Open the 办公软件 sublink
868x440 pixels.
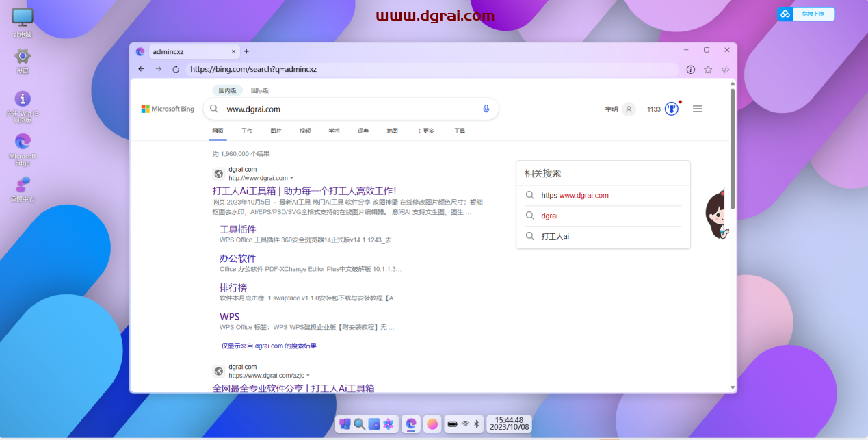pyautogui.click(x=238, y=259)
